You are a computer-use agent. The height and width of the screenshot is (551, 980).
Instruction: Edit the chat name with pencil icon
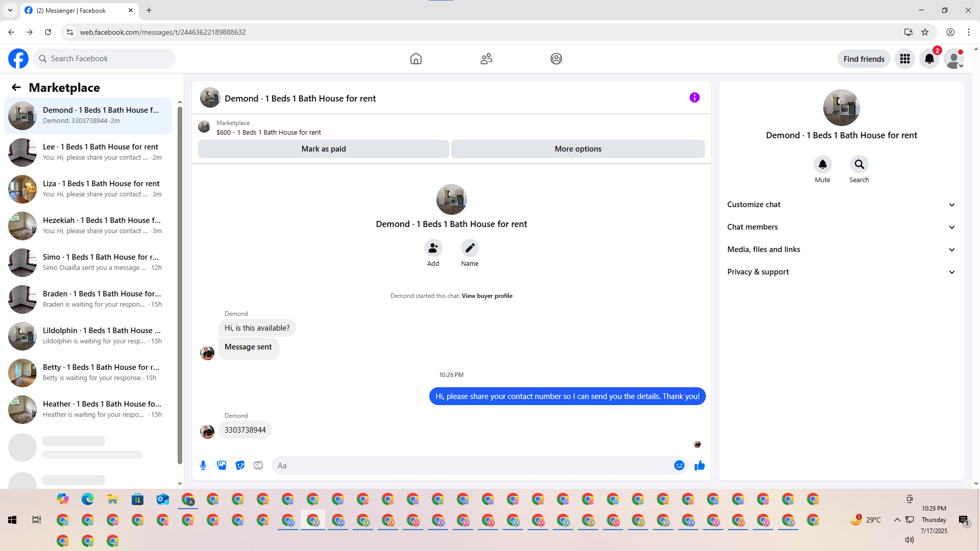[470, 248]
